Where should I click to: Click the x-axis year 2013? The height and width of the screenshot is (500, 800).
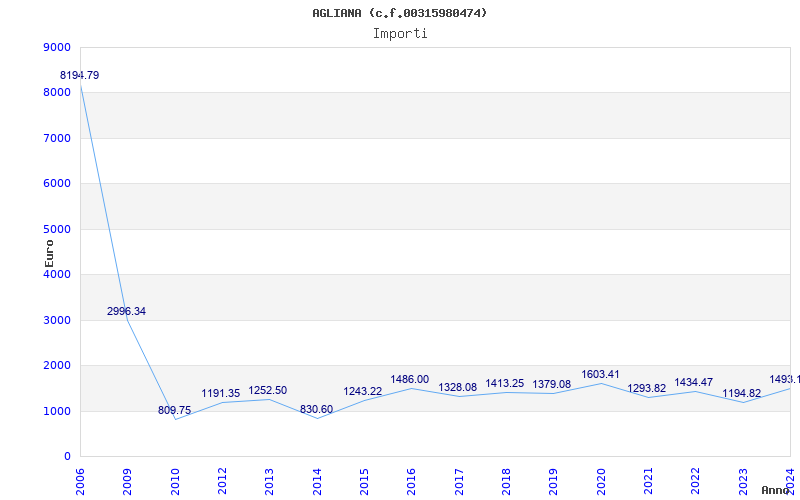269,481
